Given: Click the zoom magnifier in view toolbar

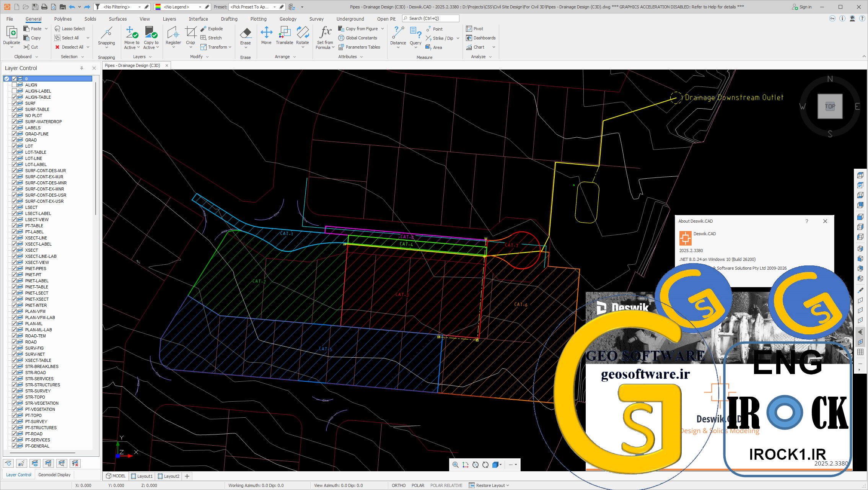Looking at the screenshot, I should 455,465.
